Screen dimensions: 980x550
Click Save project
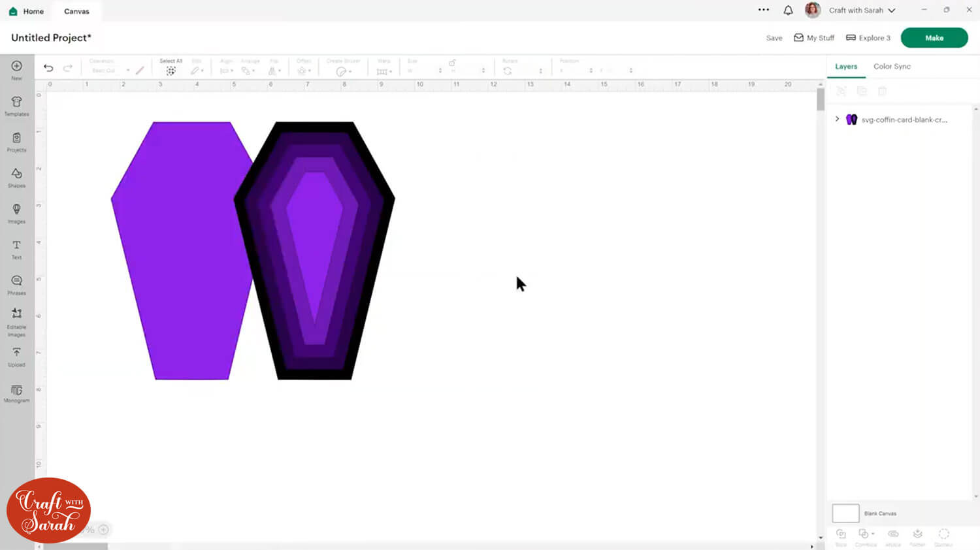774,38
